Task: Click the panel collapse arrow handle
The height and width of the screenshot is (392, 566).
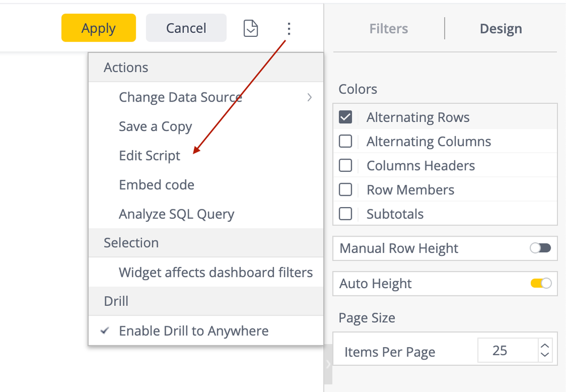Action: (x=328, y=364)
